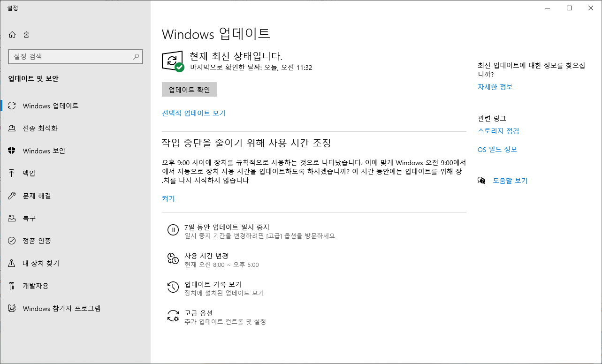602x364 pixels.
Task: Click the 도움말 보기 link text
Action: (x=510, y=181)
